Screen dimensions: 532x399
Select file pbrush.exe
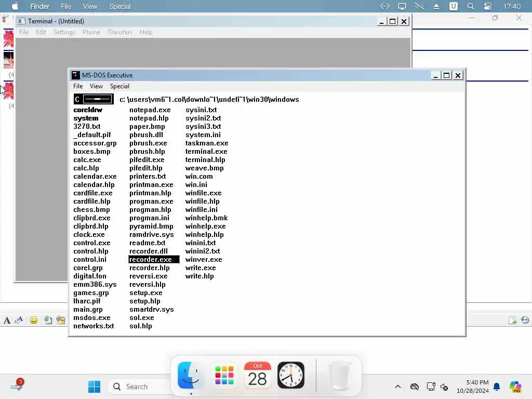(x=148, y=143)
